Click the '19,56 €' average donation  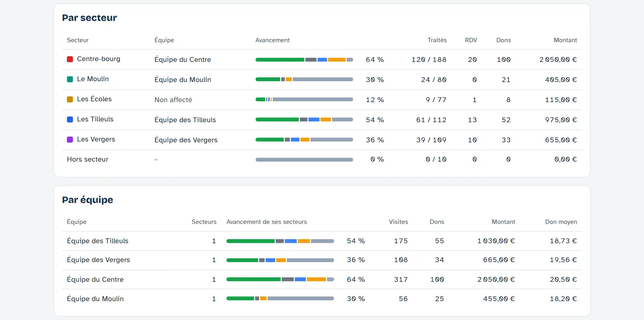(x=563, y=260)
